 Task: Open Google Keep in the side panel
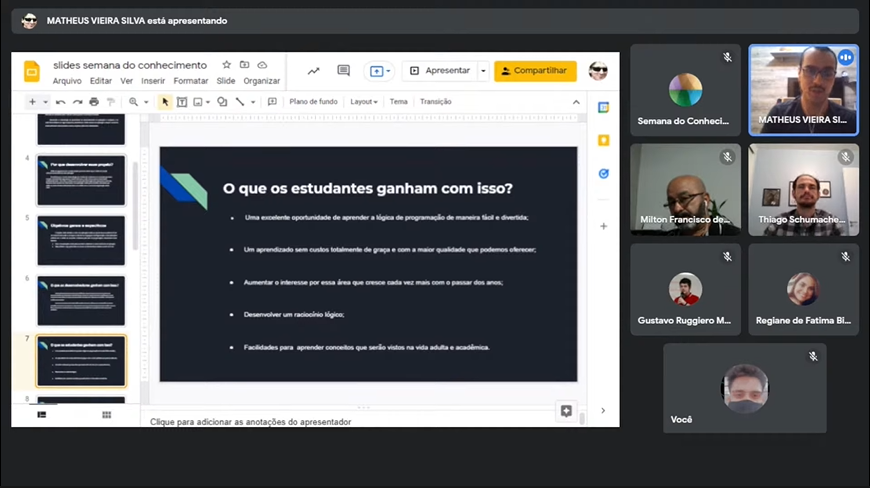click(x=603, y=141)
